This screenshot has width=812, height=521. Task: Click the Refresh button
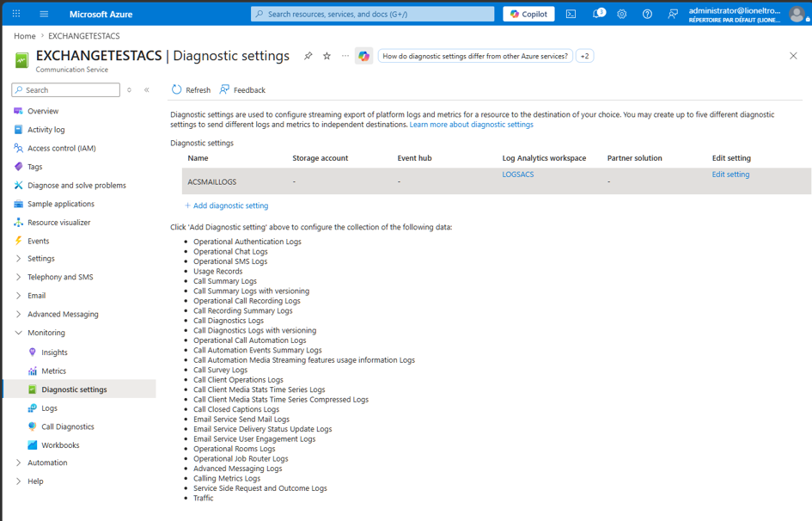tap(191, 89)
